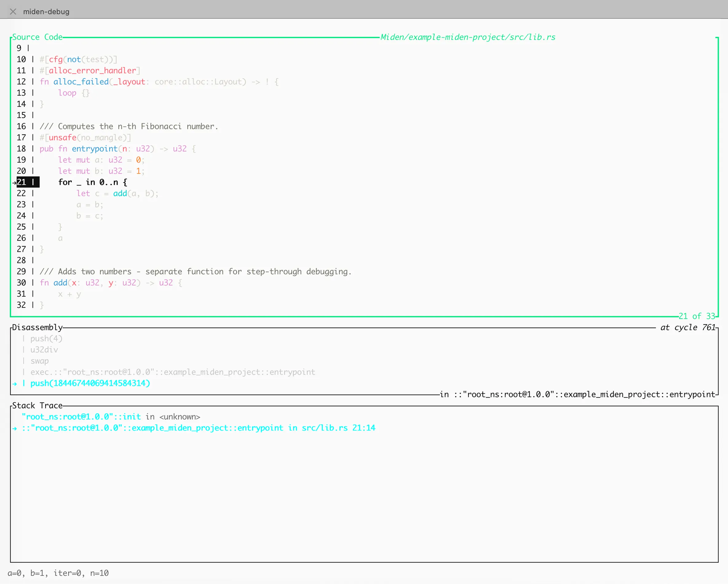Click the 'a=0, b=1, iter=0, n=10' status line
Image resolution: width=728 pixels, height=584 pixels.
click(58, 573)
